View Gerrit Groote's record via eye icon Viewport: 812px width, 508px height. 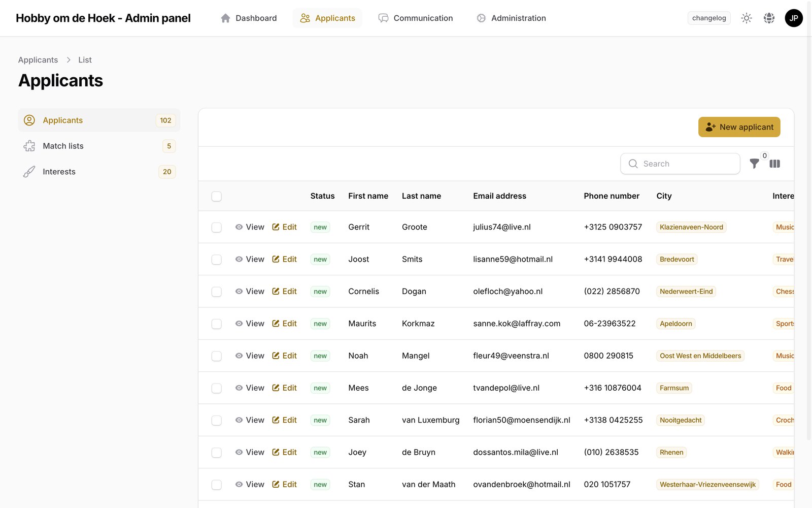[239, 227]
